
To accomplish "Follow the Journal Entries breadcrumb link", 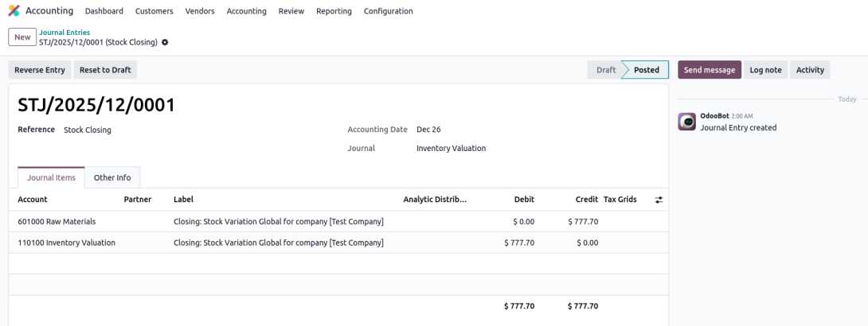I will (65, 33).
